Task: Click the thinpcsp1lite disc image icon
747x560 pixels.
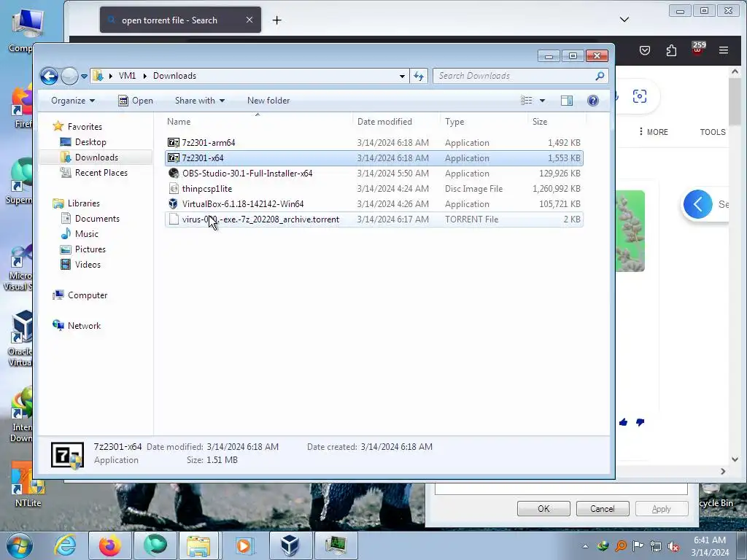Action: 174,189
